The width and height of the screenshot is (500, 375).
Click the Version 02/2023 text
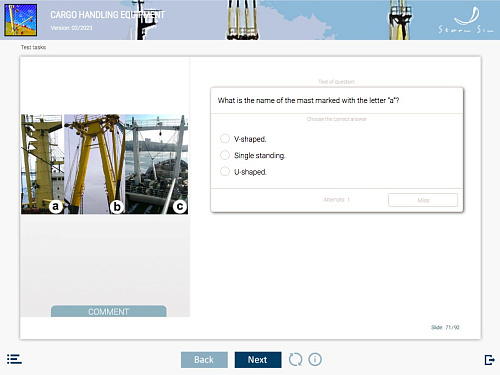coord(71,28)
